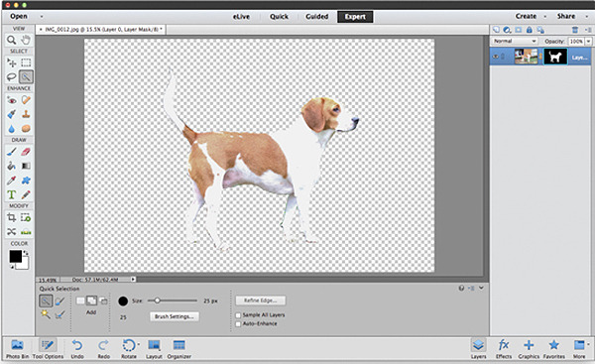
Task: Click the brush Size slider
Action: point(173,301)
